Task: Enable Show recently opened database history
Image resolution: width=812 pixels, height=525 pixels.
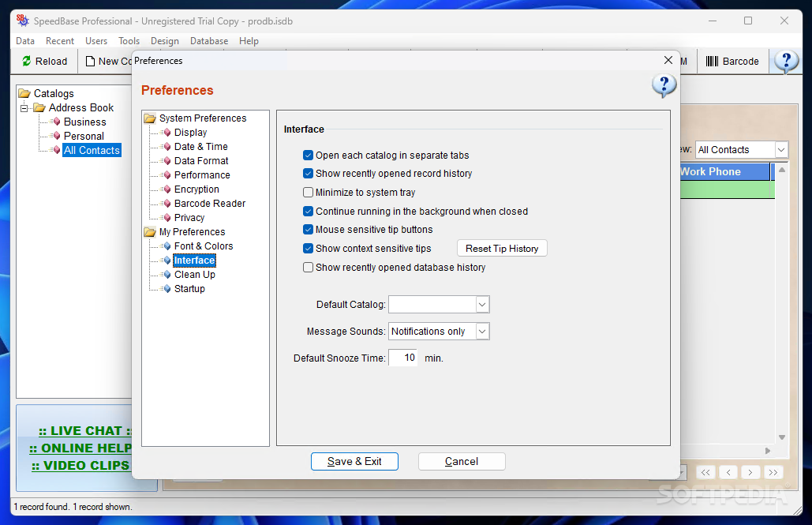Action: click(x=308, y=268)
